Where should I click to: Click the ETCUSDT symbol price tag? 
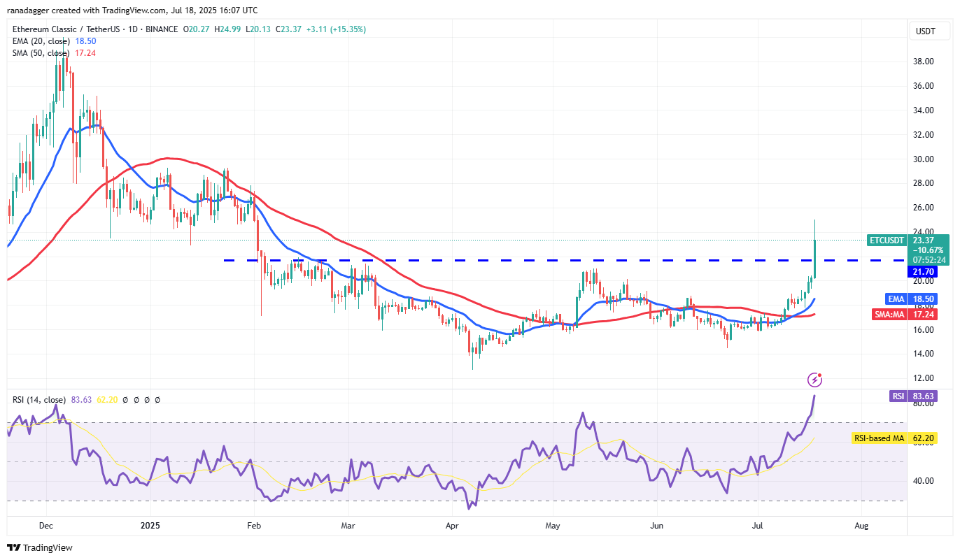(x=887, y=239)
